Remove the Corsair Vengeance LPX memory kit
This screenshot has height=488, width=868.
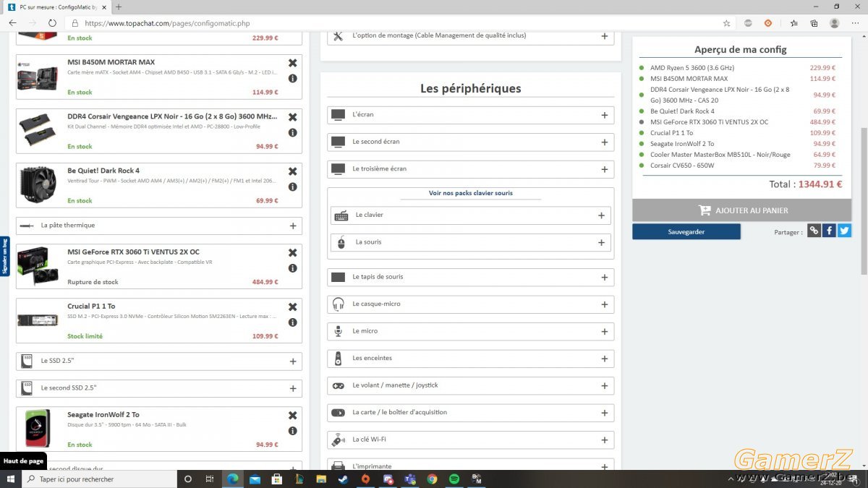(292, 117)
